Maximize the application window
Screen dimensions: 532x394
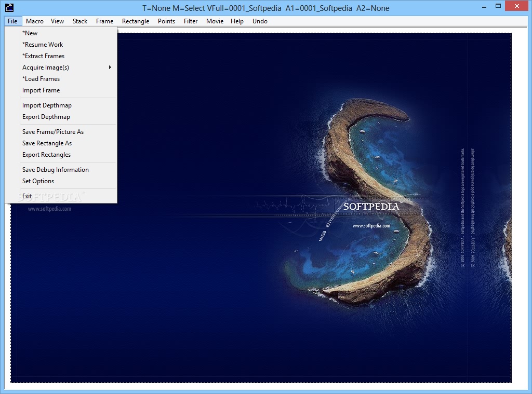(498, 6)
